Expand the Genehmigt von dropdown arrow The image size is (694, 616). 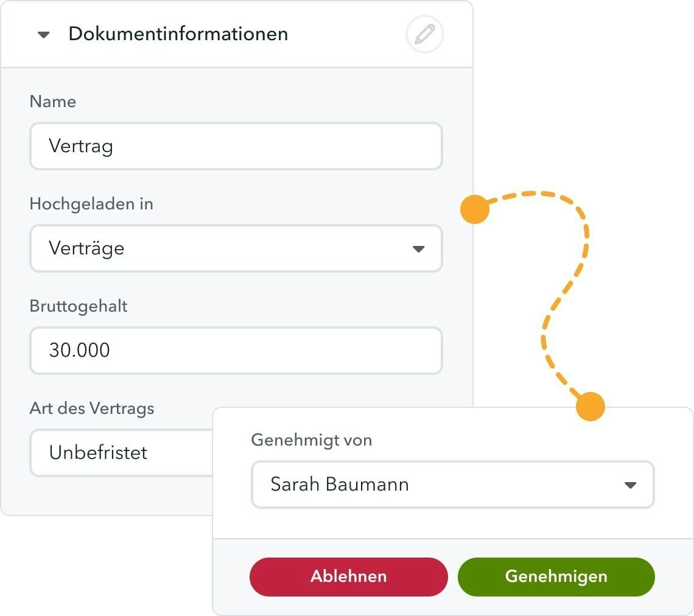pyautogui.click(x=630, y=485)
